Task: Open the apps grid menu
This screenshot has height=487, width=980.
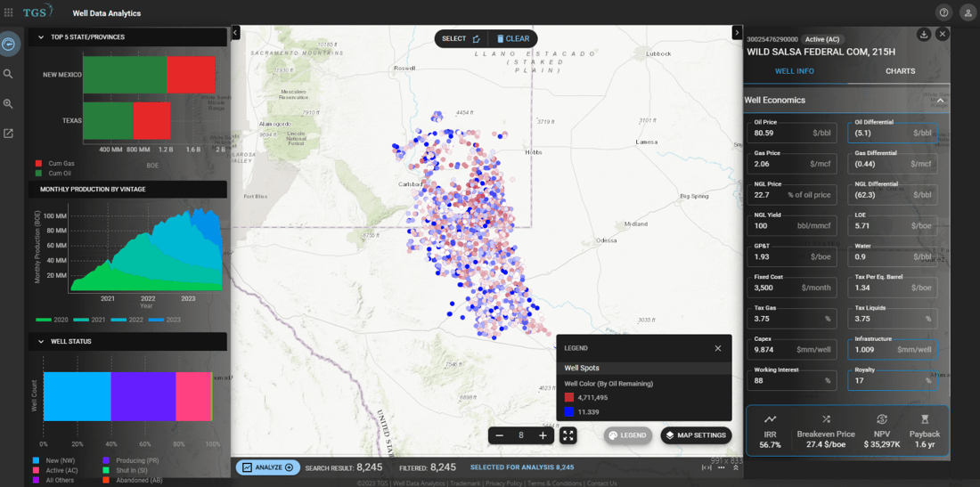Action: point(9,12)
